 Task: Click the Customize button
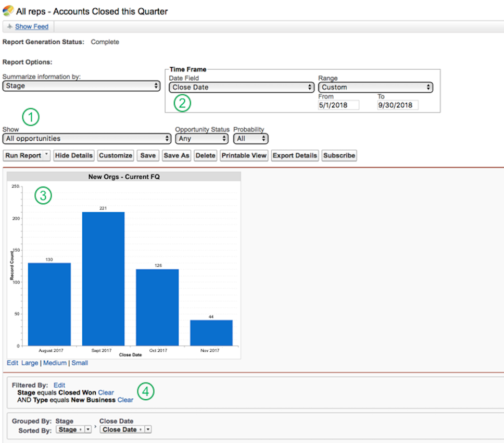[116, 155]
